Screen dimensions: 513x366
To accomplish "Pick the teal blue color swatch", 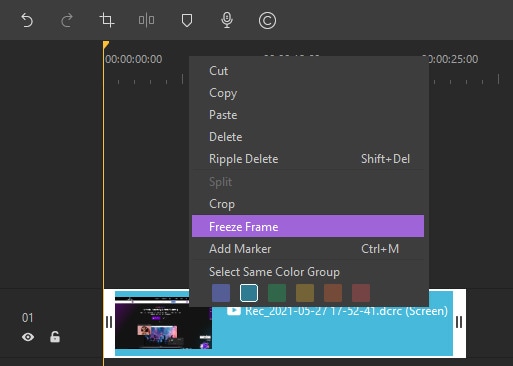I will coord(249,293).
